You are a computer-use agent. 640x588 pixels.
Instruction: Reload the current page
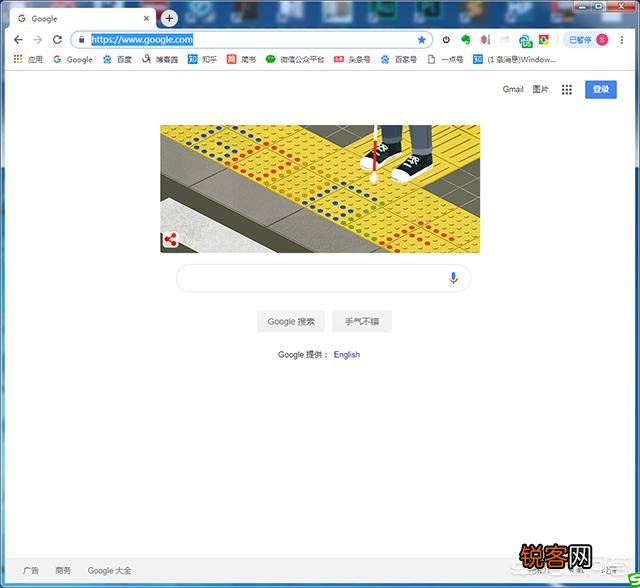pyautogui.click(x=57, y=40)
